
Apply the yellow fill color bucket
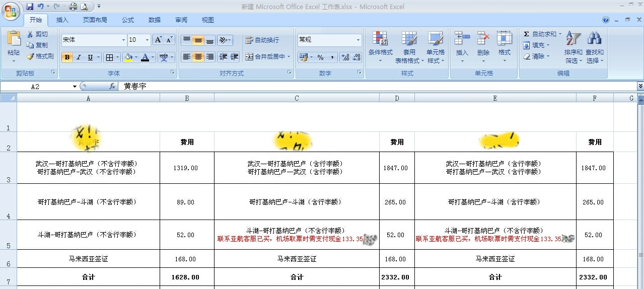(x=128, y=57)
